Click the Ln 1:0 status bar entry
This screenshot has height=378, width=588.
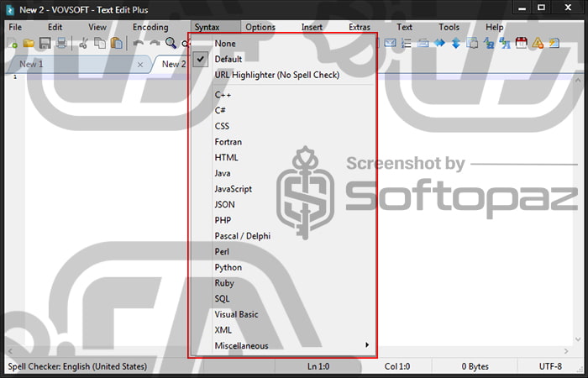click(x=318, y=366)
